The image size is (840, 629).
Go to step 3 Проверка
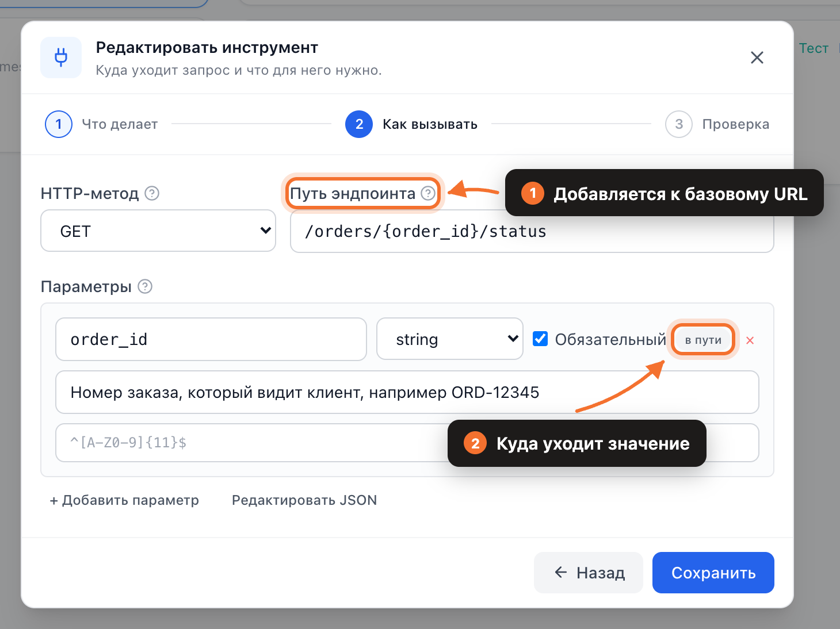click(717, 124)
